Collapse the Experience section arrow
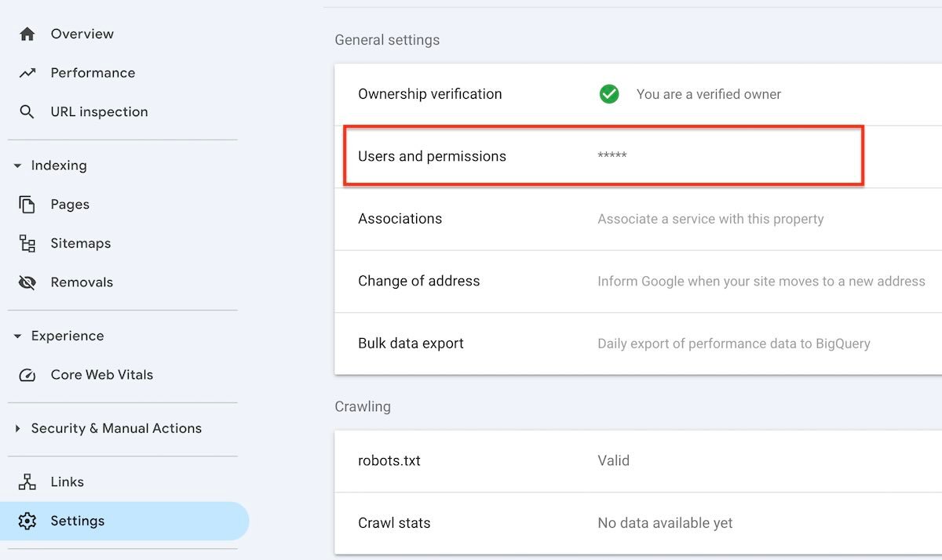Screen dimensions: 942x560 click(17, 336)
